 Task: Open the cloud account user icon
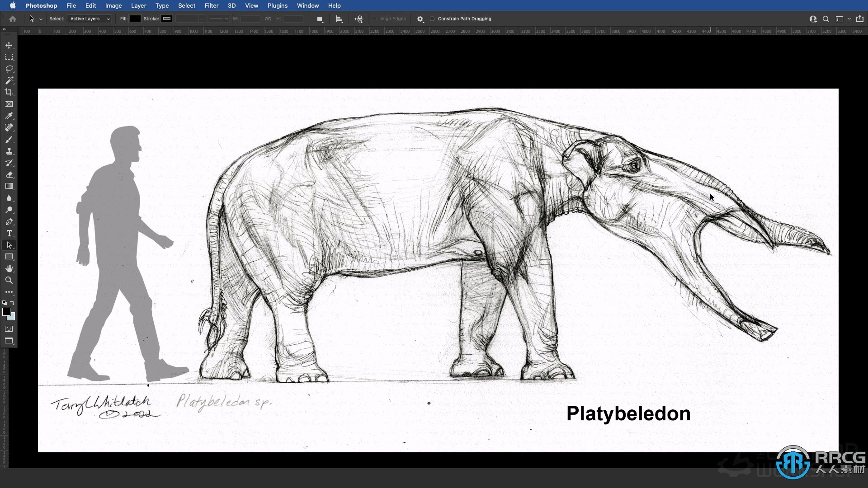coord(813,19)
